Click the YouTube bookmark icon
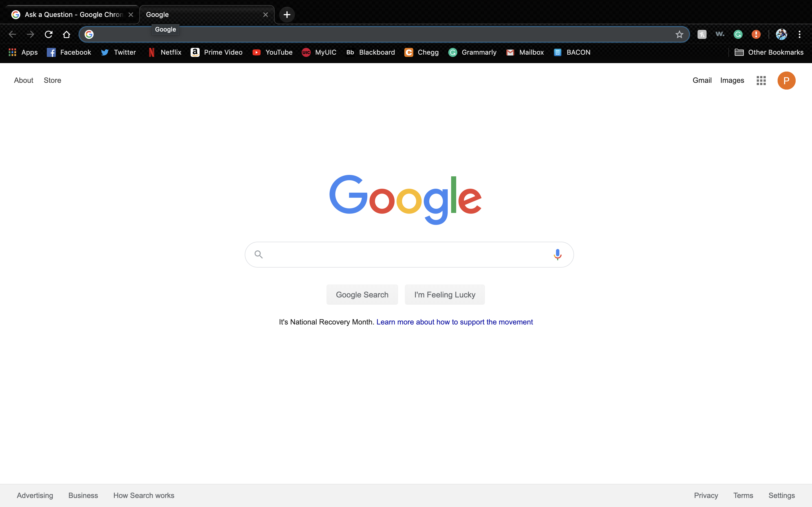This screenshot has width=812, height=507. [256, 52]
